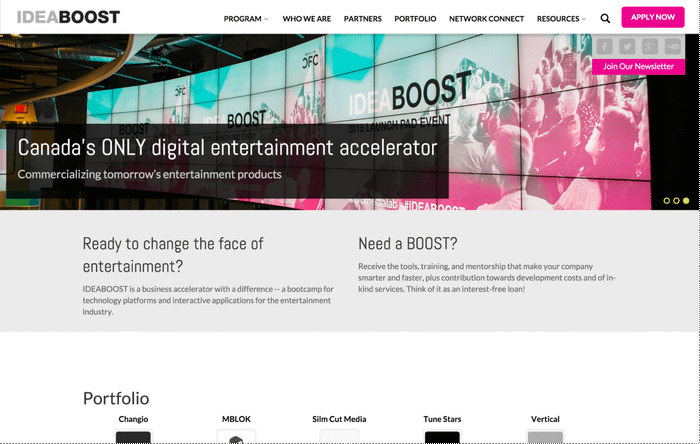
Task: Click the Apply Now button
Action: [653, 17]
